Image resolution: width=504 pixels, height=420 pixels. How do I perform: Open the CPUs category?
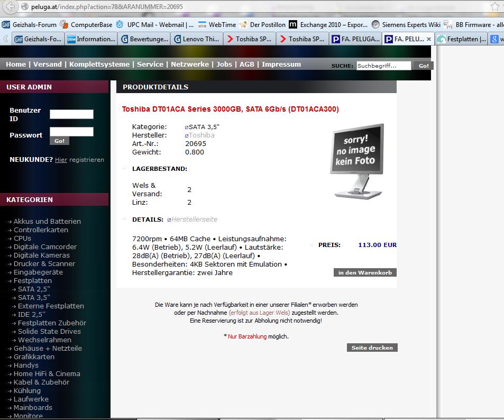[x=23, y=239]
